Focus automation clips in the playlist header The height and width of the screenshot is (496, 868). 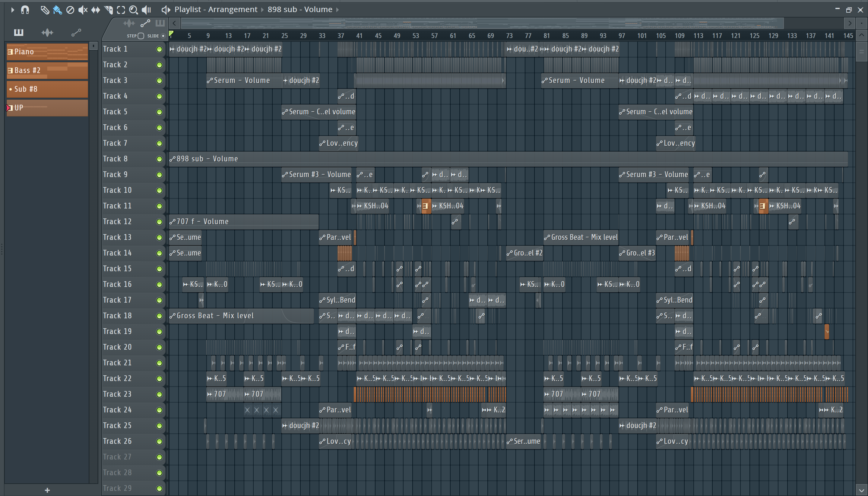[x=145, y=23]
